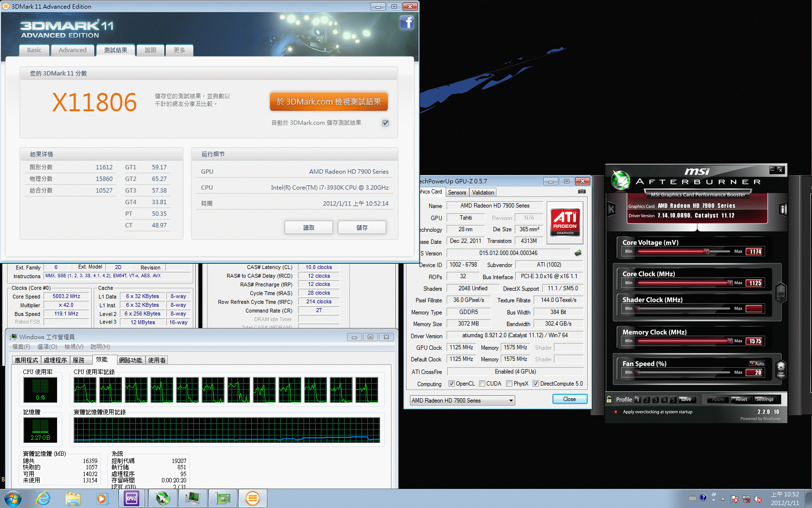Launch Internet Explorer from the taskbar
Image resolution: width=812 pixels, height=508 pixels.
click(x=43, y=498)
